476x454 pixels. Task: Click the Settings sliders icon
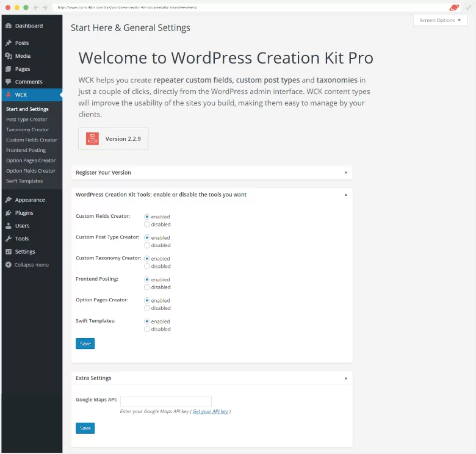[x=9, y=251]
